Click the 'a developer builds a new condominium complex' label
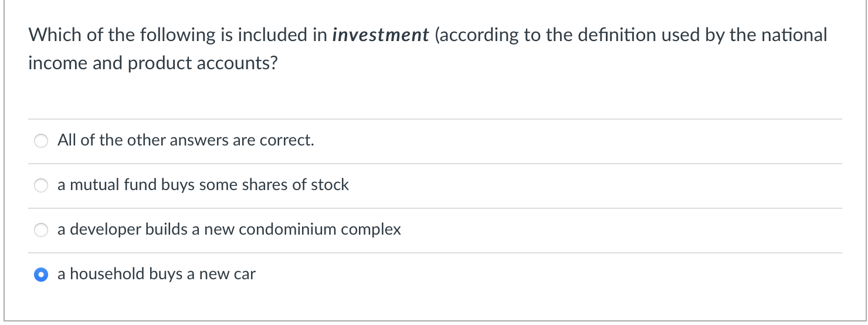 point(229,229)
